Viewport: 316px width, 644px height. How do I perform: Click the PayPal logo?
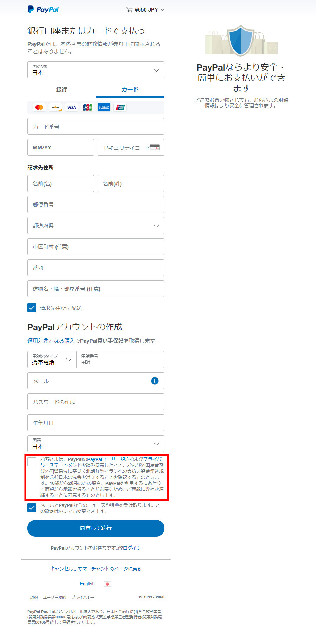click(43, 9)
